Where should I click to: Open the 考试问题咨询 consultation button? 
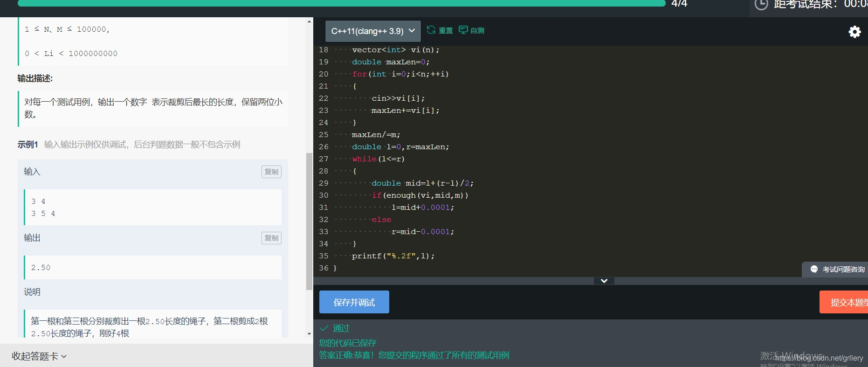[835, 270]
